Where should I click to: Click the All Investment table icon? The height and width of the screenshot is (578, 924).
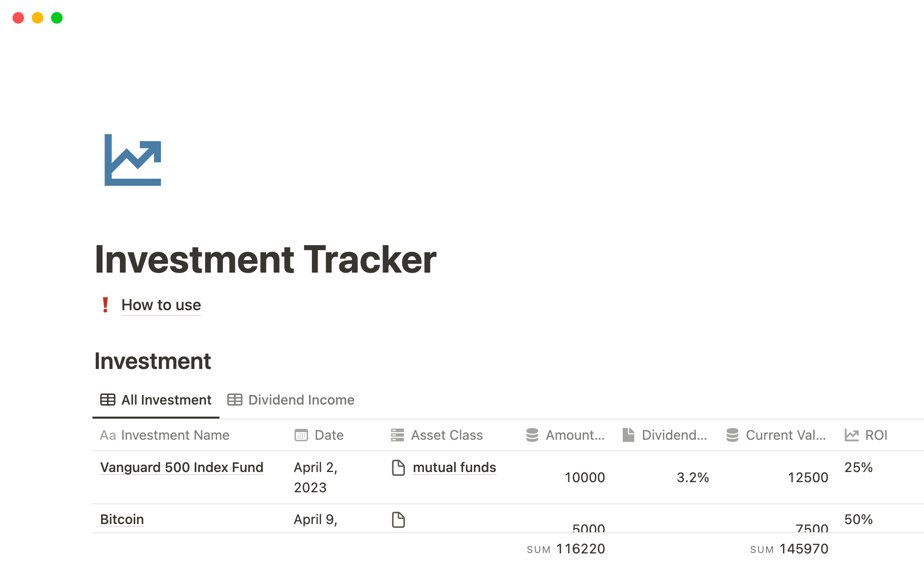[x=107, y=400]
